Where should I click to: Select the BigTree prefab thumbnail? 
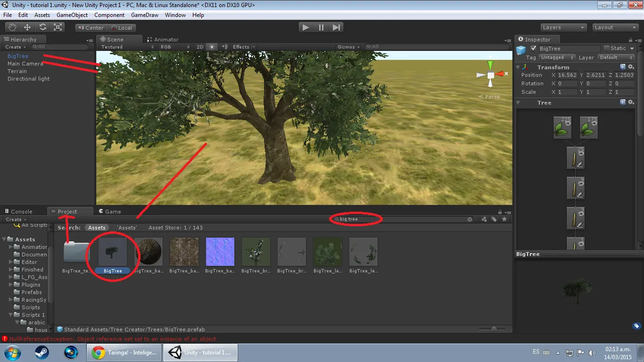click(x=113, y=252)
